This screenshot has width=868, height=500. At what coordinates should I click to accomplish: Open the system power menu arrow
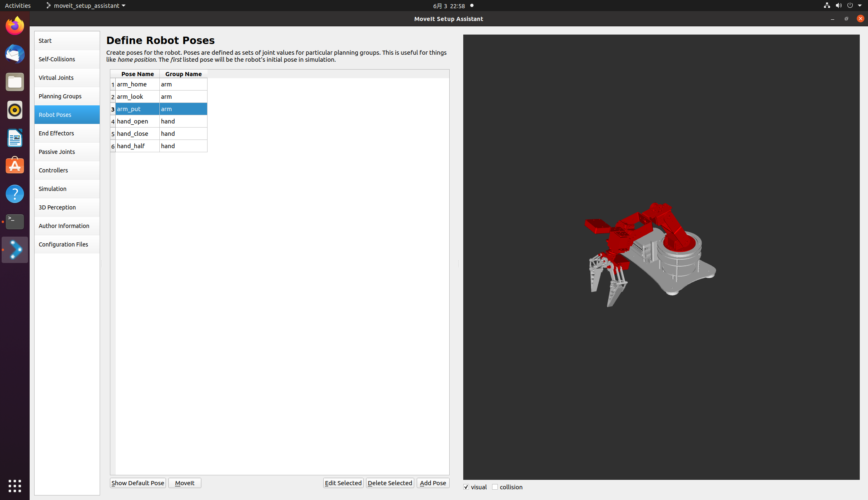tap(859, 6)
